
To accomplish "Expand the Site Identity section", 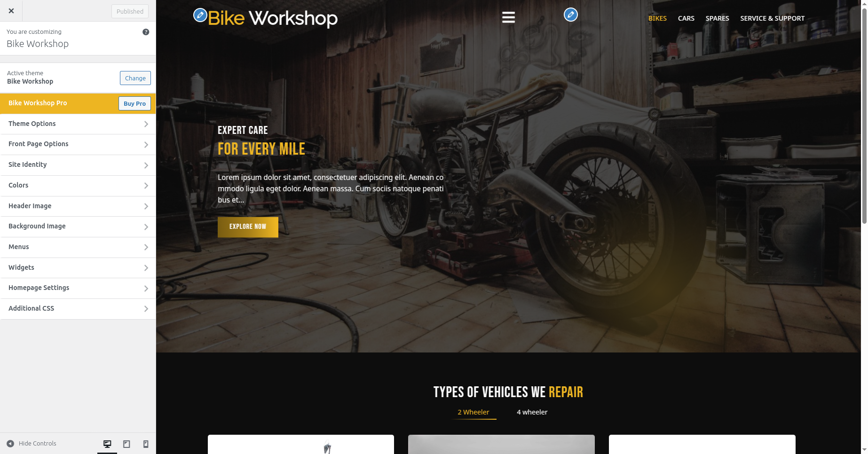I will point(78,165).
